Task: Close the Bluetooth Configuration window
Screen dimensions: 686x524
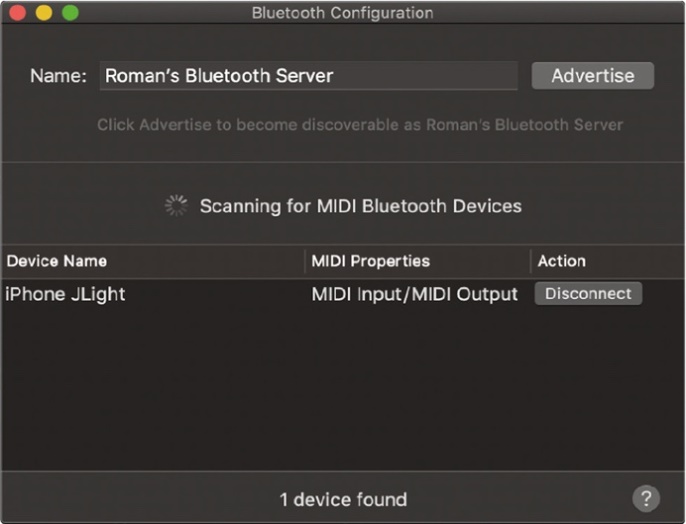Action: click(18, 13)
